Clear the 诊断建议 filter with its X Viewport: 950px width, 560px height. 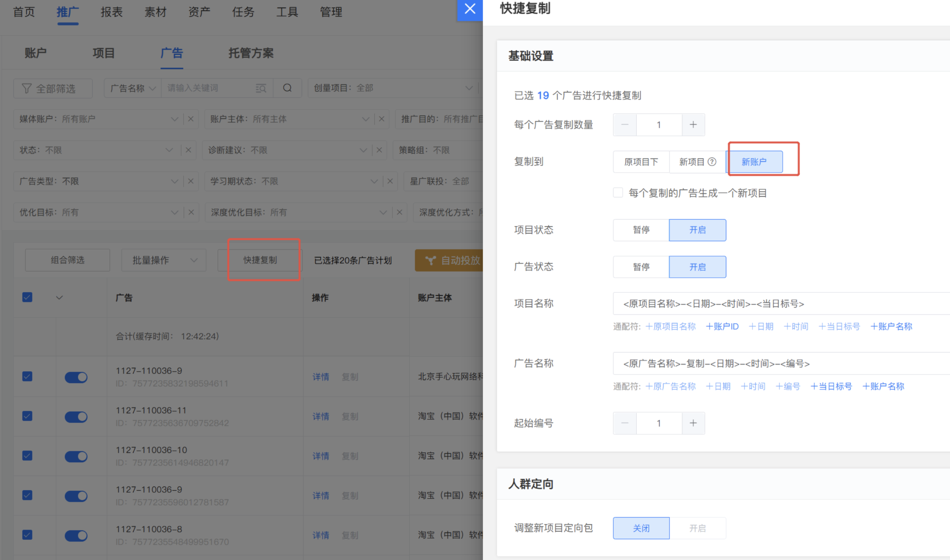tap(379, 150)
